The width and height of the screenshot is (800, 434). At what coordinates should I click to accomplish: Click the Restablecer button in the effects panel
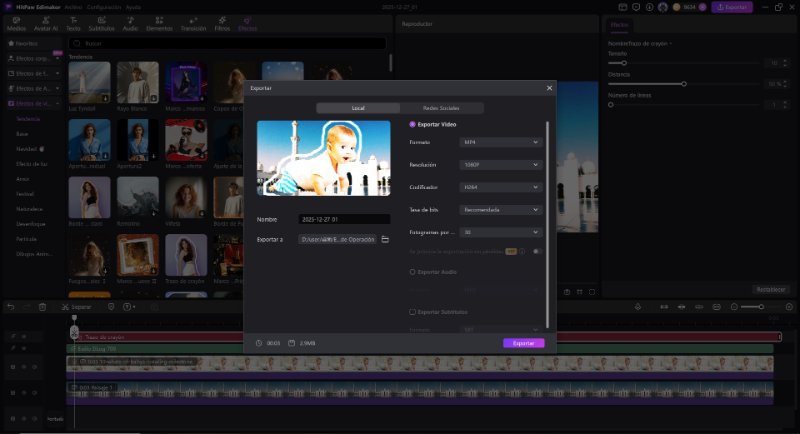(770, 289)
